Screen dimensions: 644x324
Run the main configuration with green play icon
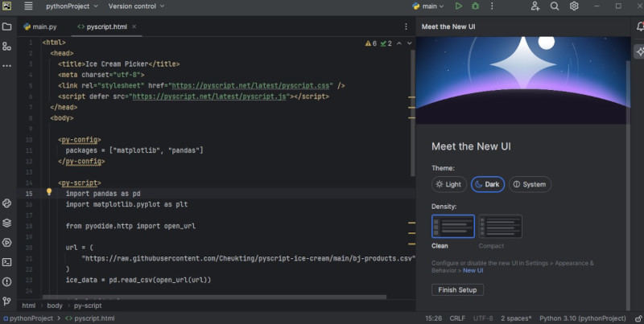point(459,6)
